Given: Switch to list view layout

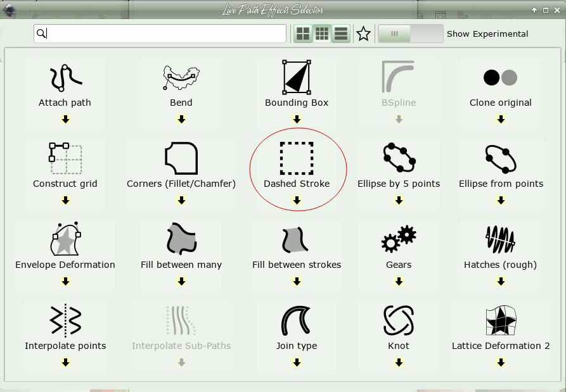Looking at the screenshot, I should point(341,34).
